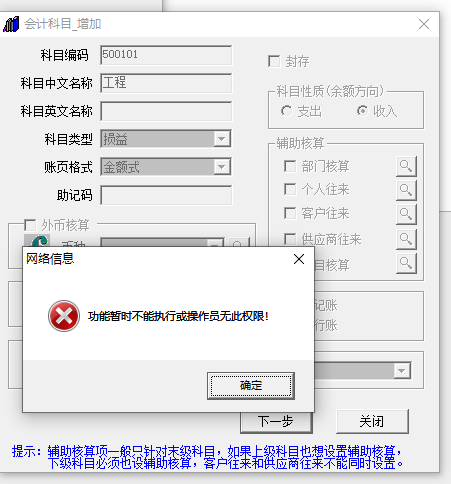Click the red error icon in dialog
Image resolution: width=451 pixels, height=484 pixels.
[64, 316]
